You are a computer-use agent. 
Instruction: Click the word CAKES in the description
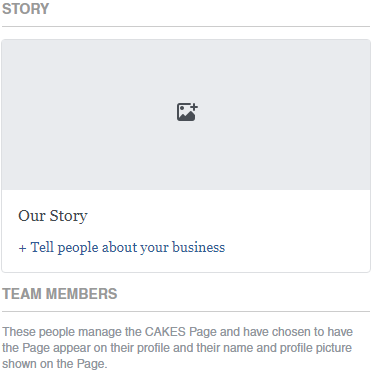165,332
